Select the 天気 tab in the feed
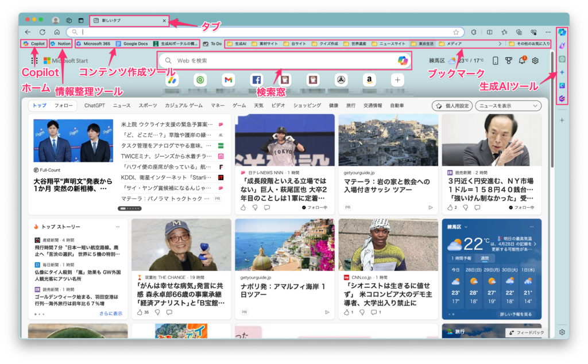Viewport: 588px width, 364px height. tap(258, 106)
